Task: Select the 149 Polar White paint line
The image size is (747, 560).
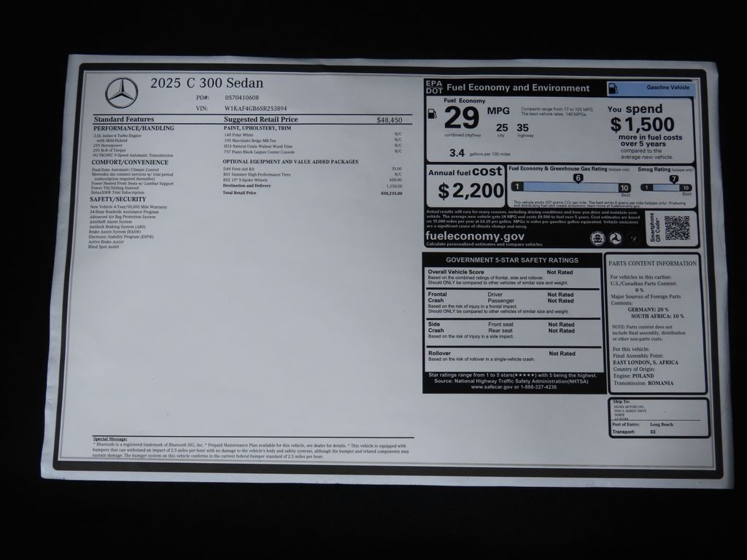Action: point(313,135)
